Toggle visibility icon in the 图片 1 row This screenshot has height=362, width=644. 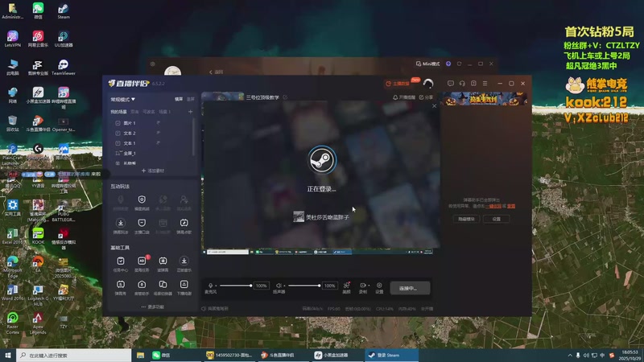[x=158, y=123]
